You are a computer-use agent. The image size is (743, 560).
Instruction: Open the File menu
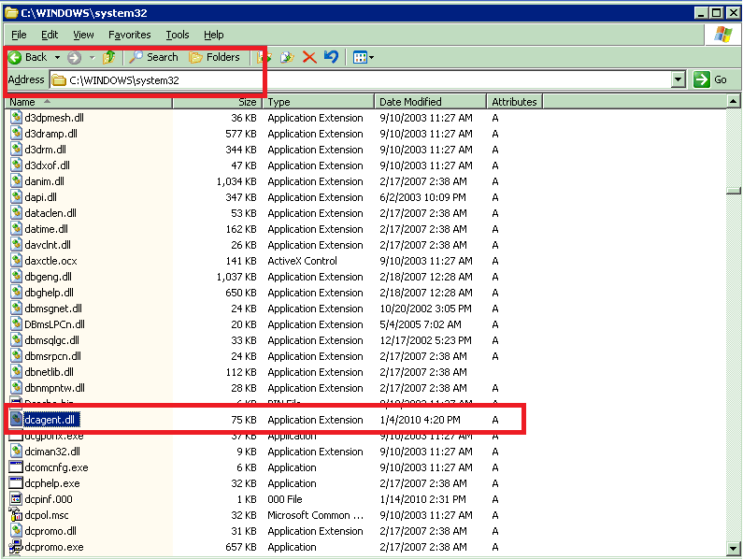pos(19,35)
